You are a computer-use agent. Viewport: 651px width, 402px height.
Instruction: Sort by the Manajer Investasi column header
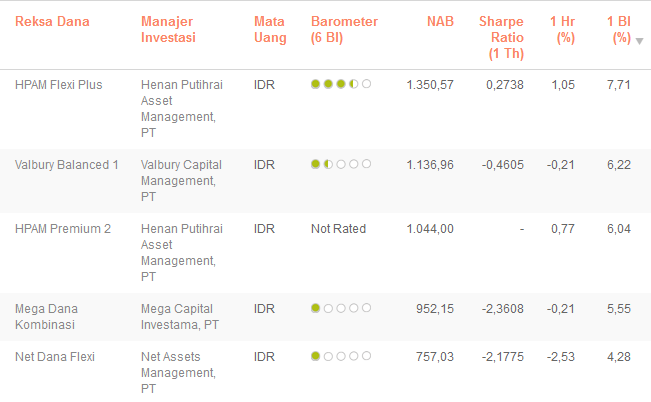tap(168, 29)
